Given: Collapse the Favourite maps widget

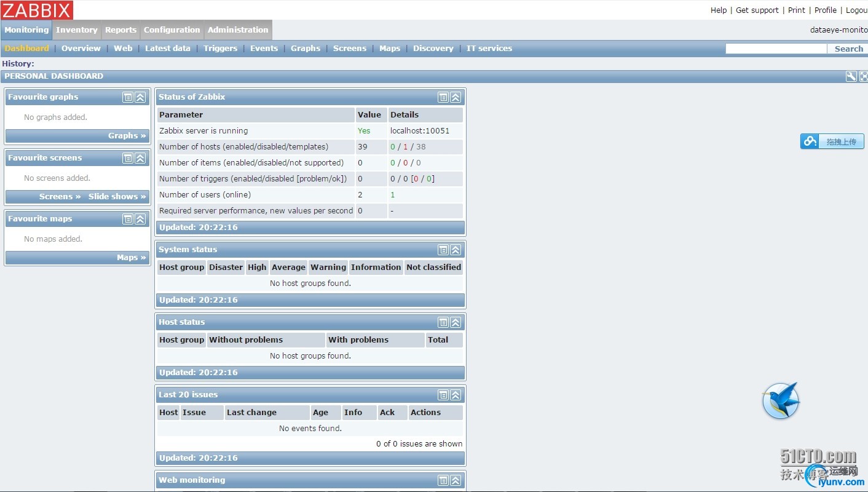Looking at the screenshot, I should [x=140, y=219].
